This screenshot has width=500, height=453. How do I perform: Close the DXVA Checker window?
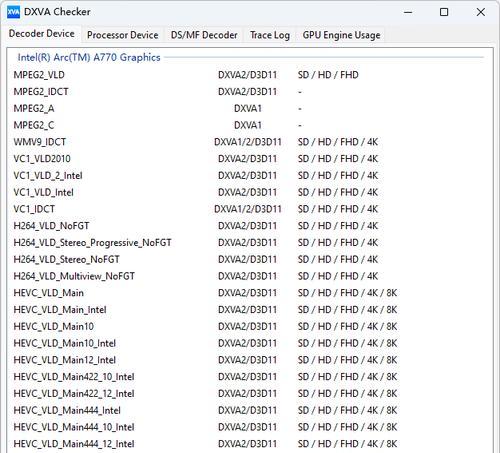[x=480, y=12]
